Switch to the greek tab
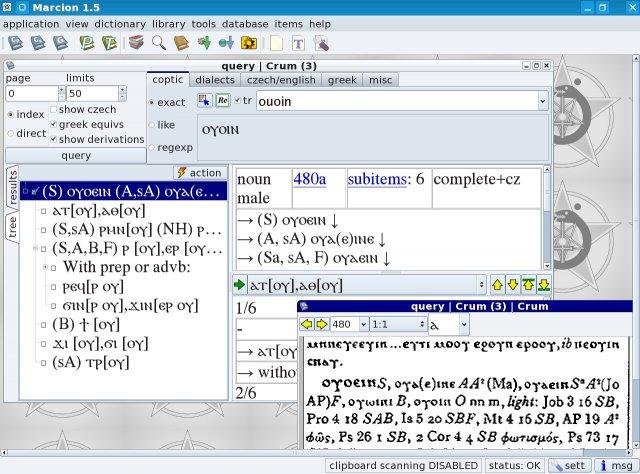This screenshot has width=640, height=474. pyautogui.click(x=342, y=80)
